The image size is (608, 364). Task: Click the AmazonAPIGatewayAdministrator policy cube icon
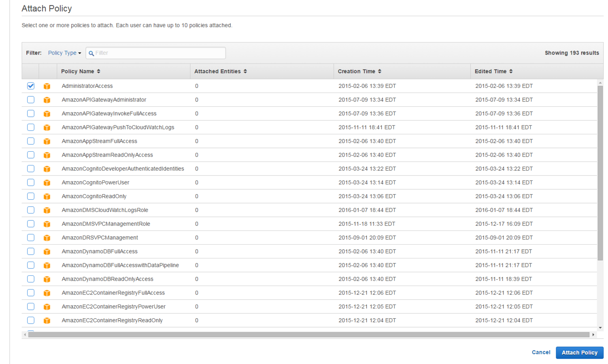(47, 100)
